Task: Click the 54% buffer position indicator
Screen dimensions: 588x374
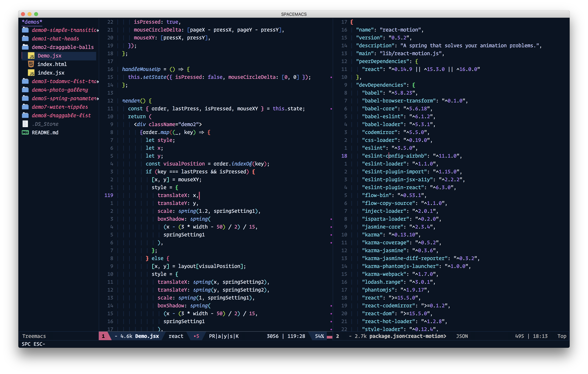Action: click(319, 336)
